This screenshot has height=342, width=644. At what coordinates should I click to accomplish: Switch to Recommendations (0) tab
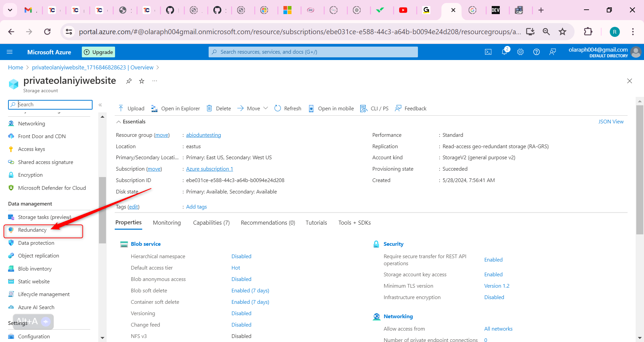pyautogui.click(x=268, y=223)
